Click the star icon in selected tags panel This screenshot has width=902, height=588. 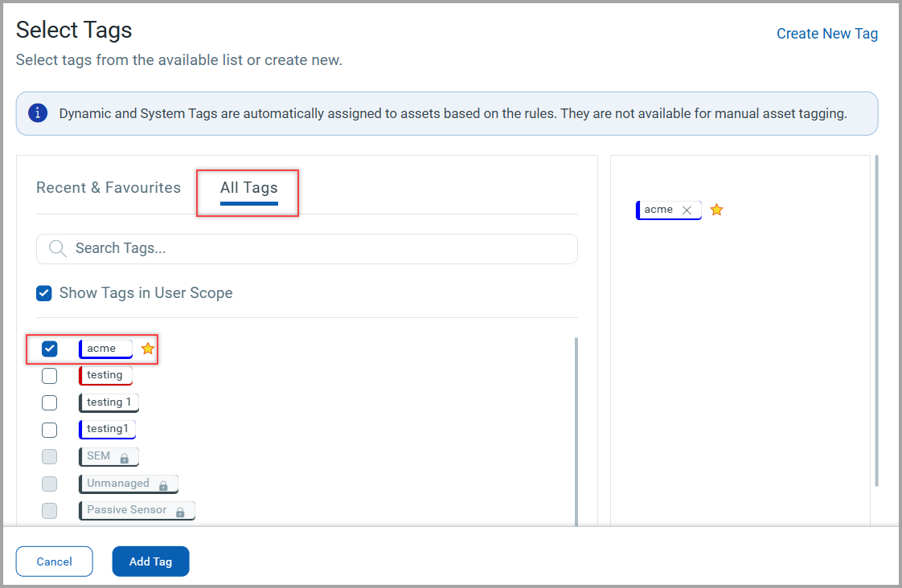[717, 210]
